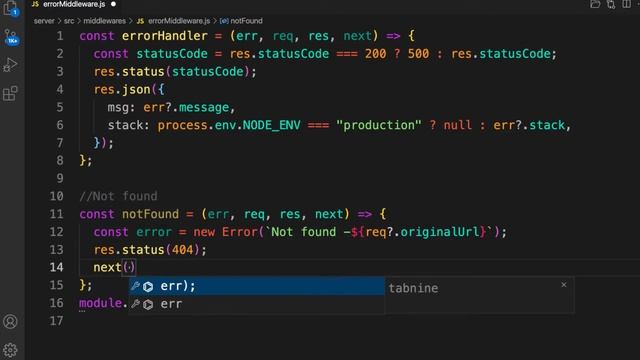
Task: Click the wrench icon beside 'err);' suggestion
Action: click(136, 286)
